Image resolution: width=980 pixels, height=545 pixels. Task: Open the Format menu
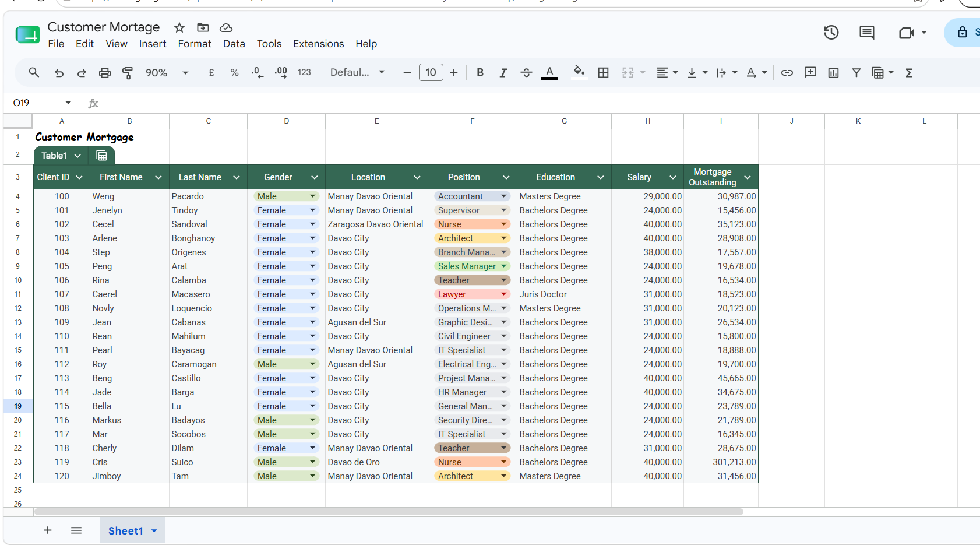coord(195,44)
